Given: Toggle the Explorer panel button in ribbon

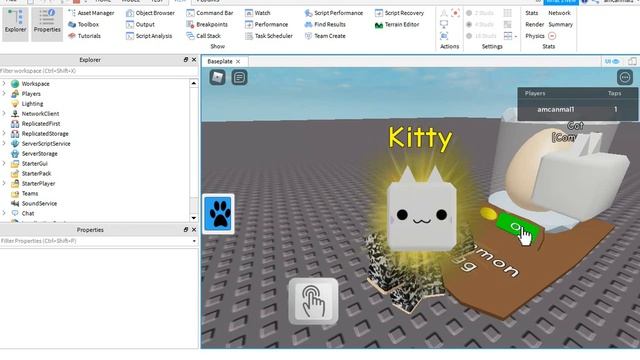Looking at the screenshot, I should click(16, 24).
